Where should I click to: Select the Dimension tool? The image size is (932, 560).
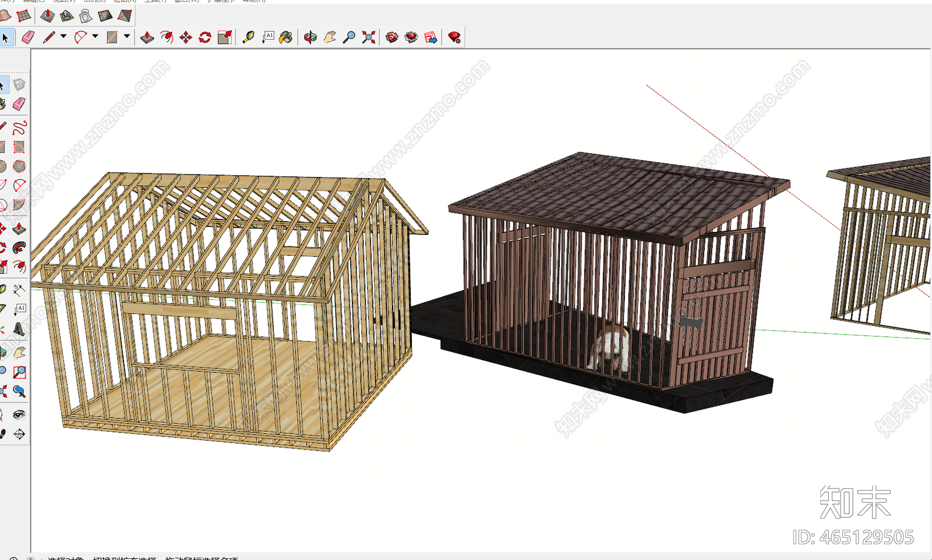coord(19,290)
